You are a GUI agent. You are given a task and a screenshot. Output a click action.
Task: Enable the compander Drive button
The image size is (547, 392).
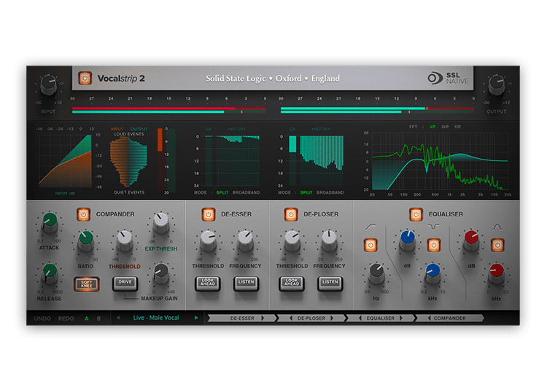click(x=125, y=283)
